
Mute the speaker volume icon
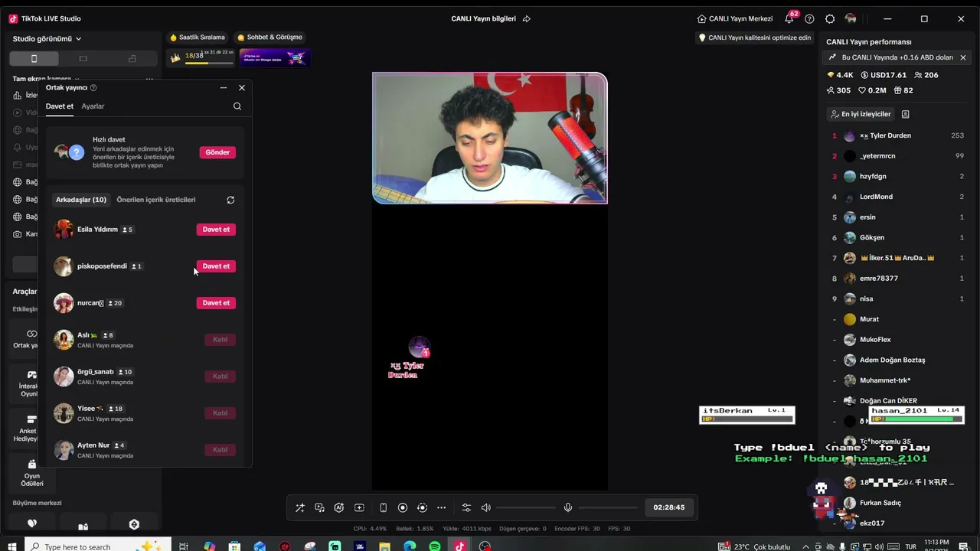pyautogui.click(x=485, y=507)
